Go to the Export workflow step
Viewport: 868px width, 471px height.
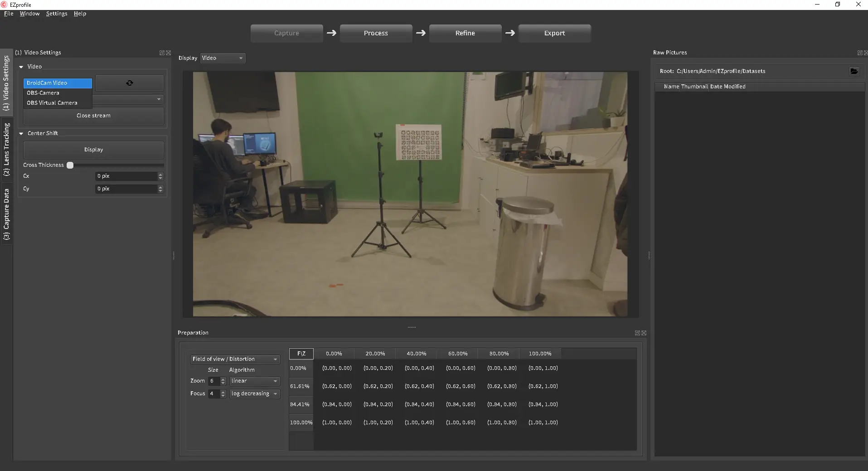554,33
